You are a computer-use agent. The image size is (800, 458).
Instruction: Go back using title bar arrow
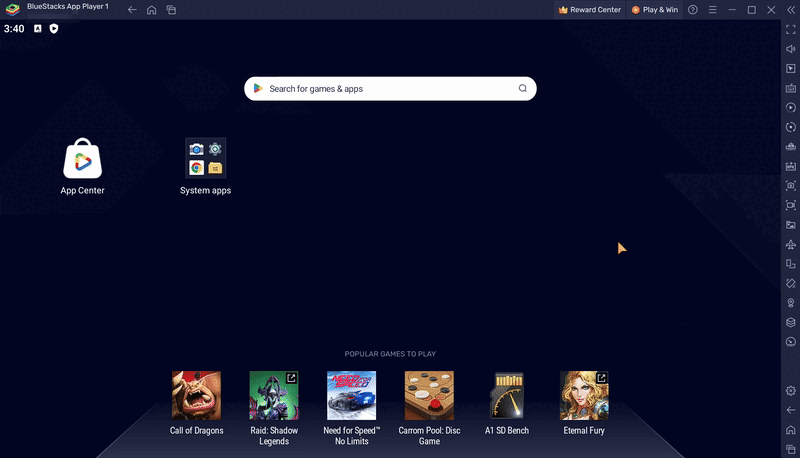(132, 10)
